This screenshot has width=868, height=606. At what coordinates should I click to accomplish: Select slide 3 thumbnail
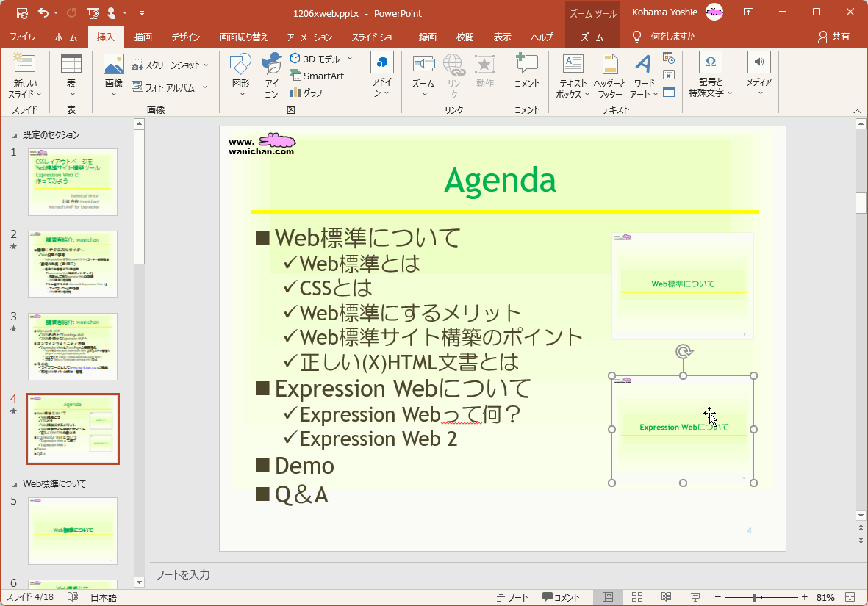point(73,347)
